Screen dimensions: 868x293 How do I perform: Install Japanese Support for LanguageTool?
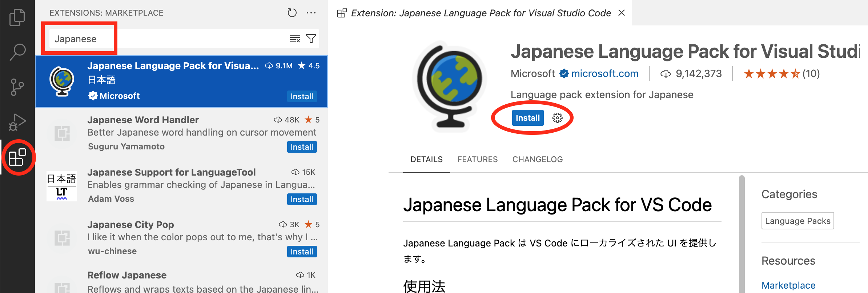[x=302, y=199]
